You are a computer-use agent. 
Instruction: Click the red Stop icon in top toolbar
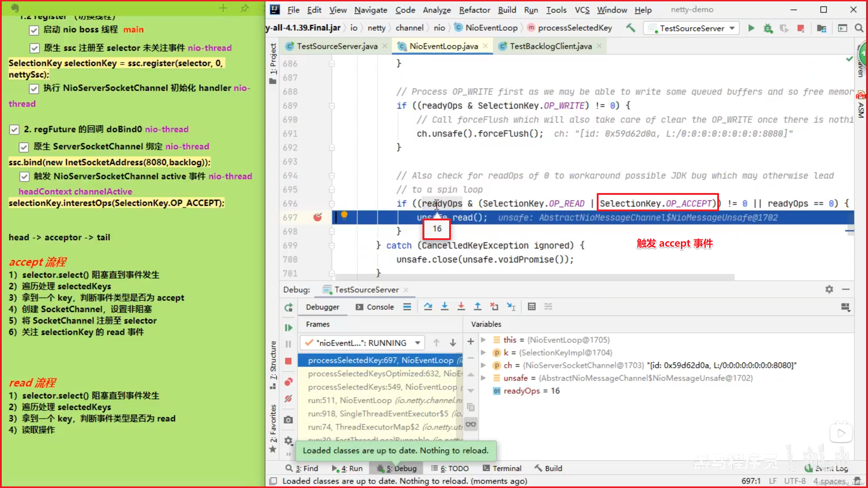click(801, 28)
